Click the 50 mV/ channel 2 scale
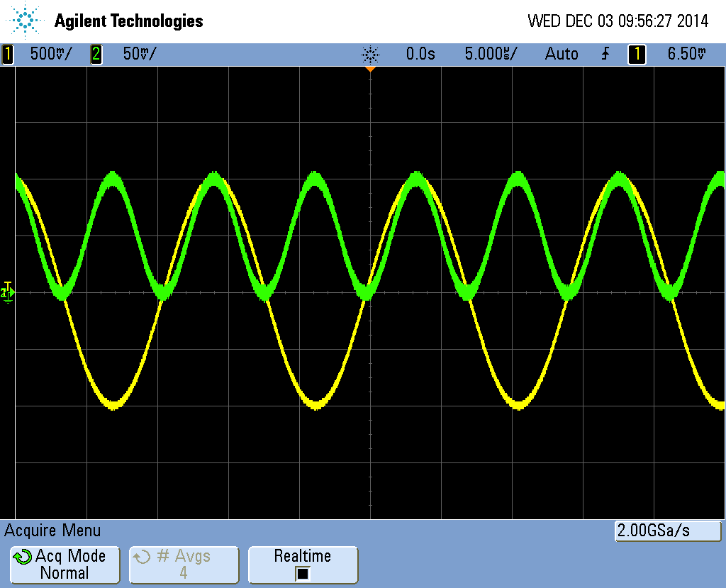This screenshot has width=726, height=588. [x=140, y=54]
